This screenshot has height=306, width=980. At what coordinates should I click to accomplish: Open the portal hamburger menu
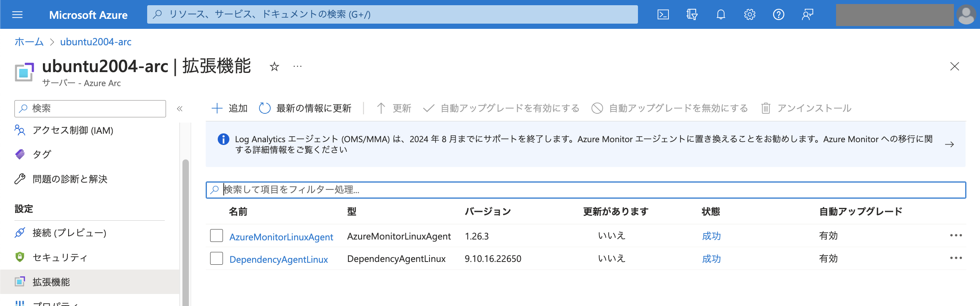pyautogui.click(x=17, y=15)
